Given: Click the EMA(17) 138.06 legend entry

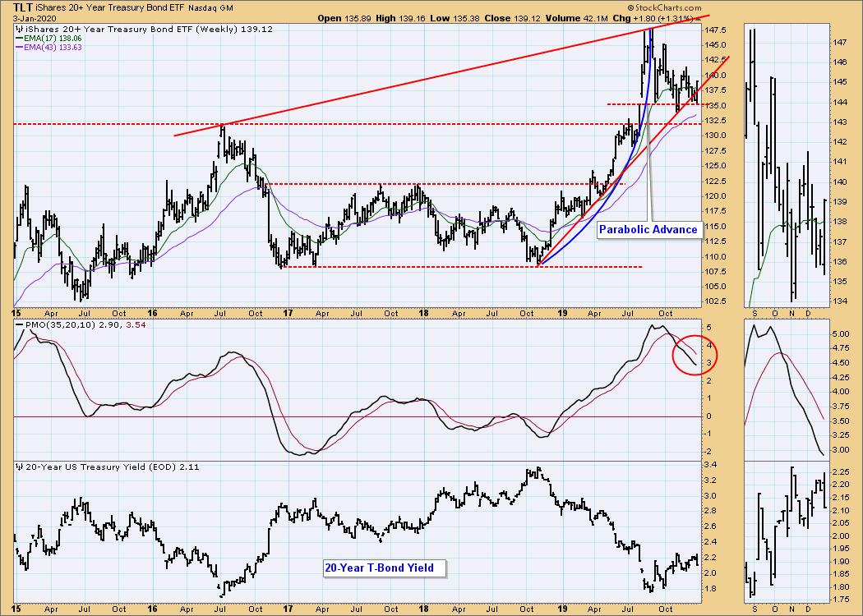Looking at the screenshot, I should (53, 39).
